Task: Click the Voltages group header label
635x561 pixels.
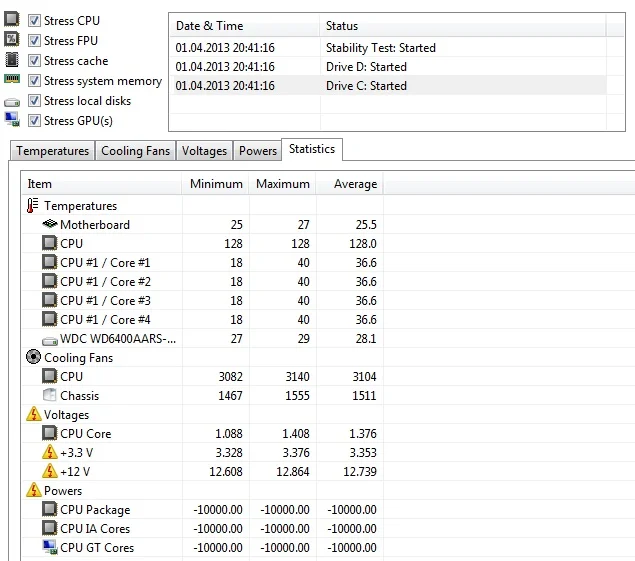Action: pos(66,415)
